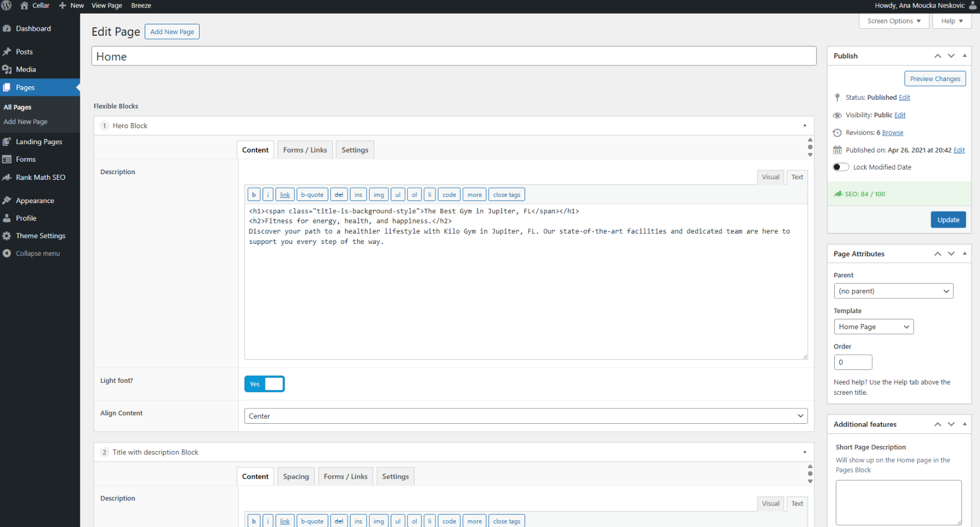Click View Page in admin bar
980x527 pixels.
click(107, 6)
